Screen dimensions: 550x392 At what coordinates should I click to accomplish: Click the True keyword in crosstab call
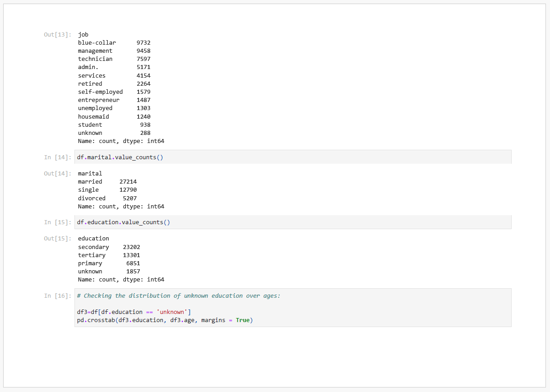coord(242,320)
